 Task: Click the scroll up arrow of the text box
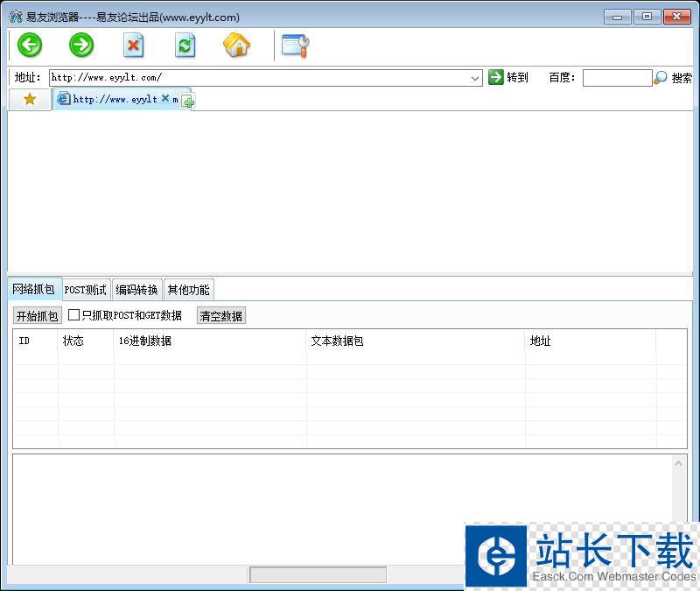point(679,464)
